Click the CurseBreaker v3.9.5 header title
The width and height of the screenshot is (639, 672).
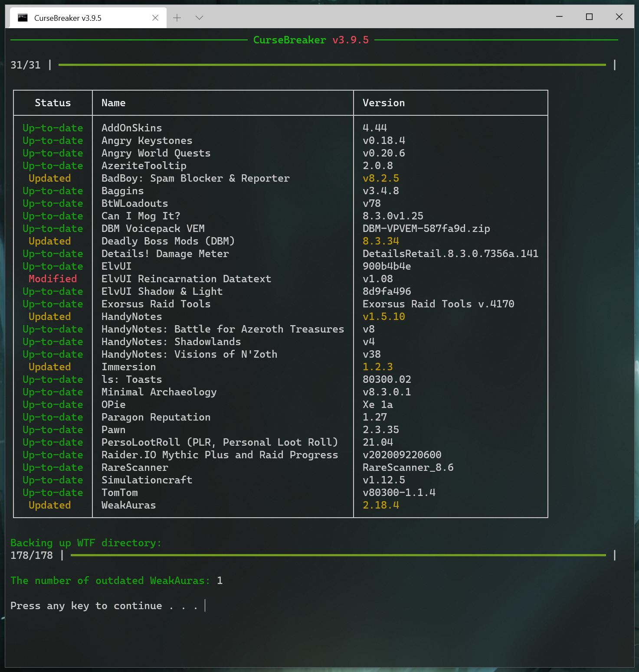(x=311, y=40)
